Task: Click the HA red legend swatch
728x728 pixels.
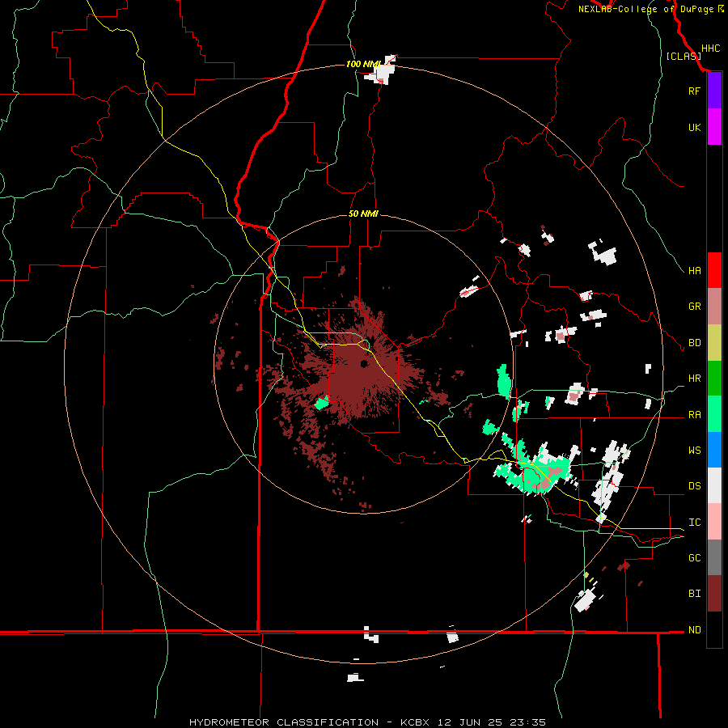Action: point(714,270)
